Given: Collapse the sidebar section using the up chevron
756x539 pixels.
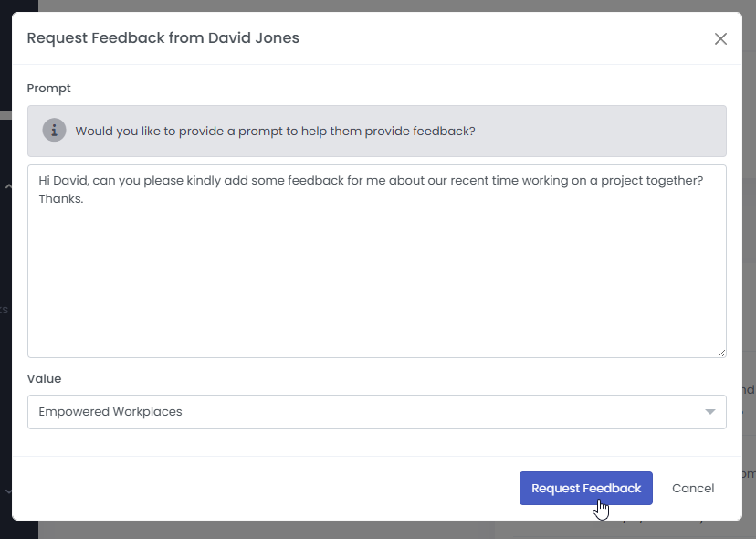Looking at the screenshot, I should tap(7, 187).
